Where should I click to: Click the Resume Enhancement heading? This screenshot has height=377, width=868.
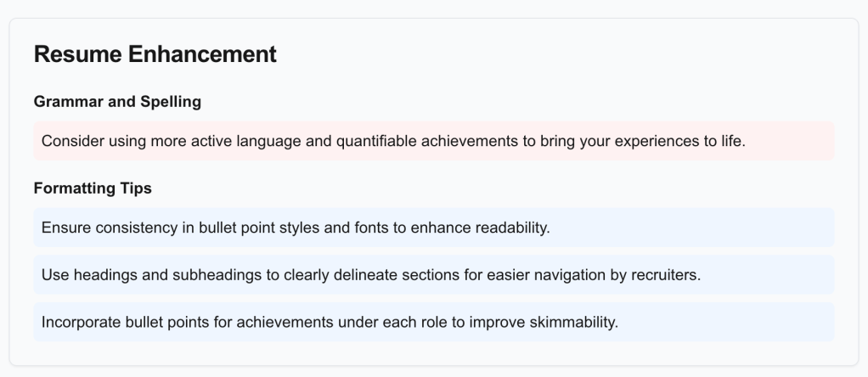click(x=155, y=54)
